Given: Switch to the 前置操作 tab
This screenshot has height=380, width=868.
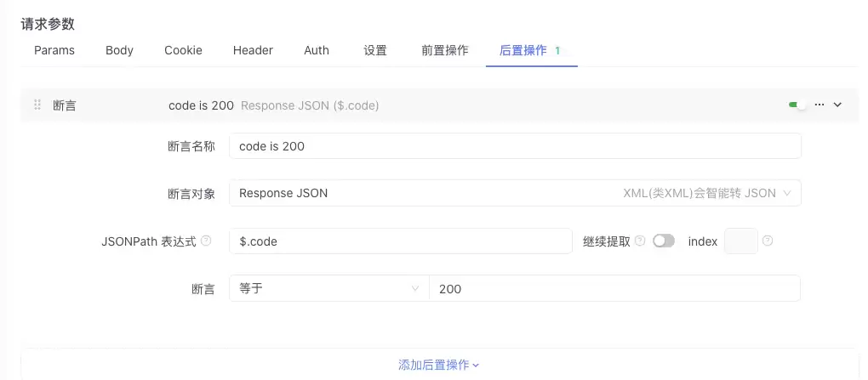Looking at the screenshot, I should [445, 50].
